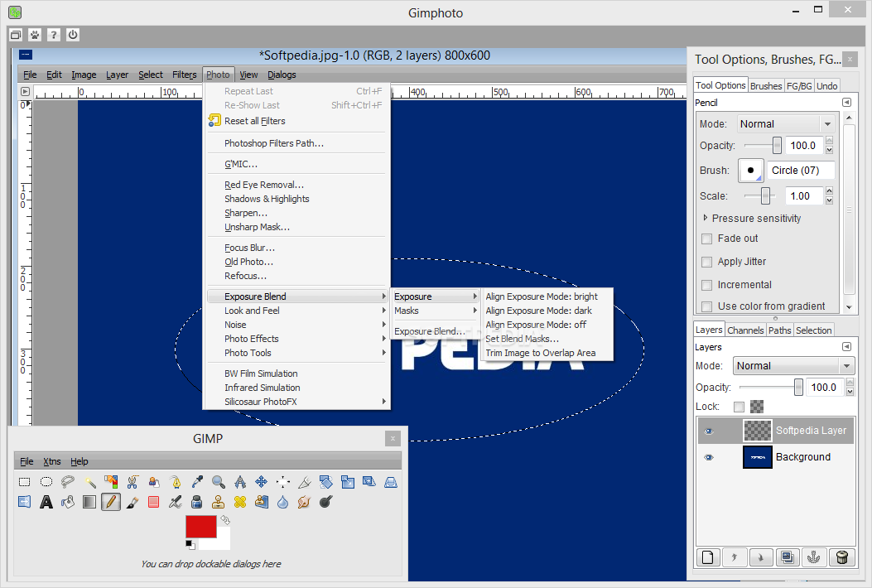Switch to the Paths tab
This screenshot has height=588, width=872.
[x=780, y=330]
